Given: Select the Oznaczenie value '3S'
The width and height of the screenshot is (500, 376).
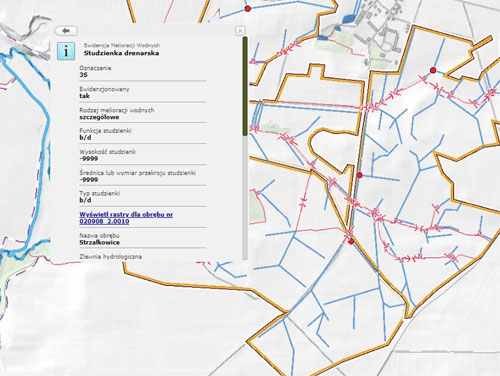Looking at the screenshot, I should coord(83,75).
